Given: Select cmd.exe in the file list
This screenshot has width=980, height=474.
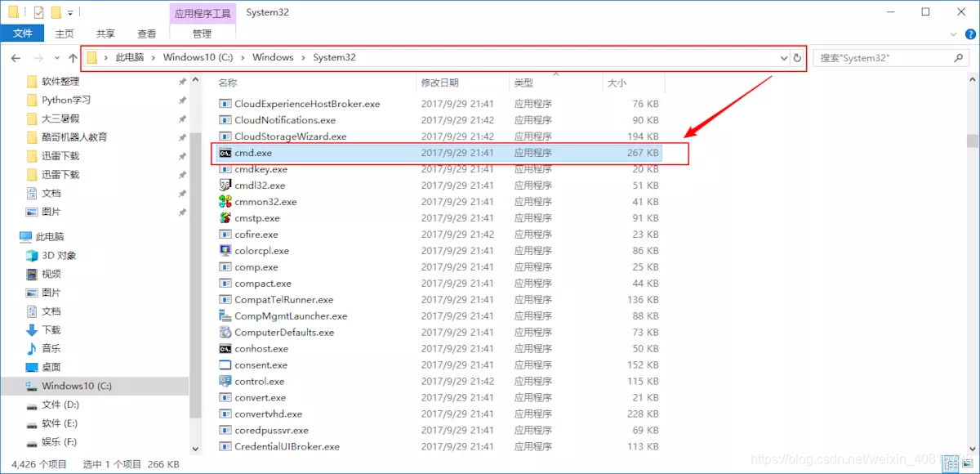Looking at the screenshot, I should tap(440, 153).
